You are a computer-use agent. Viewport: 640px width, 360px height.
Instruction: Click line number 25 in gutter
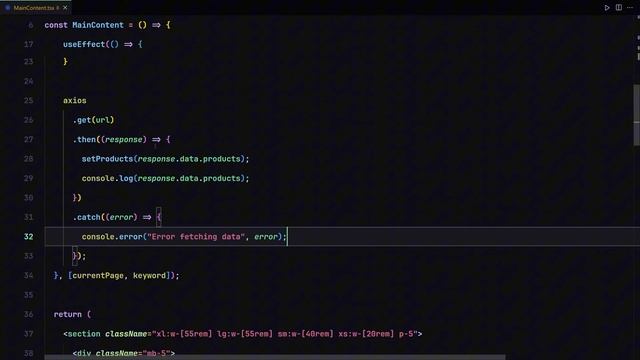29,100
